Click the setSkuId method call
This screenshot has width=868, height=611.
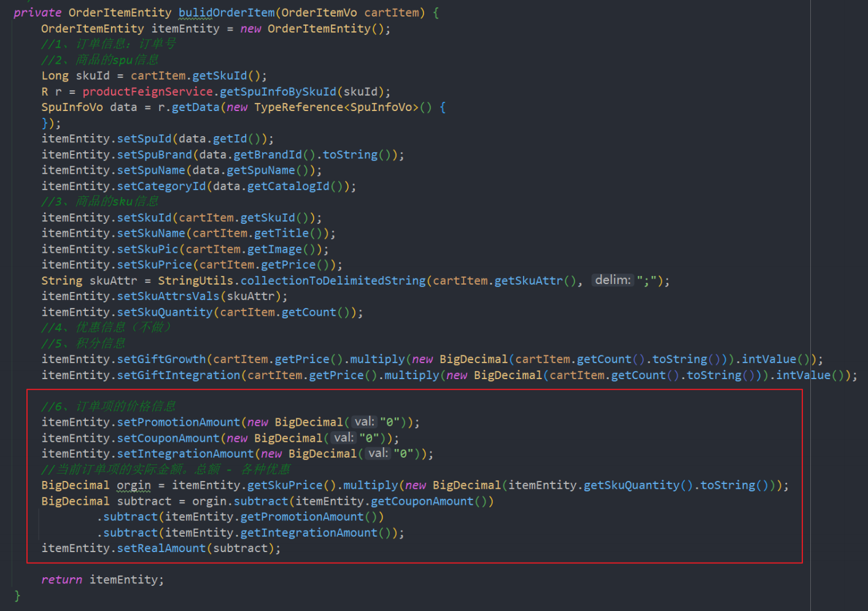click(x=144, y=218)
